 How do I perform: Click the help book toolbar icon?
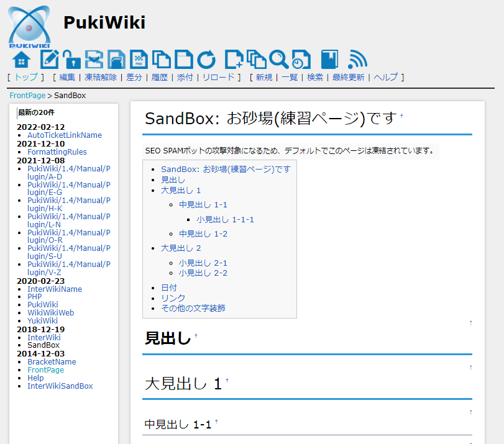coord(329,60)
